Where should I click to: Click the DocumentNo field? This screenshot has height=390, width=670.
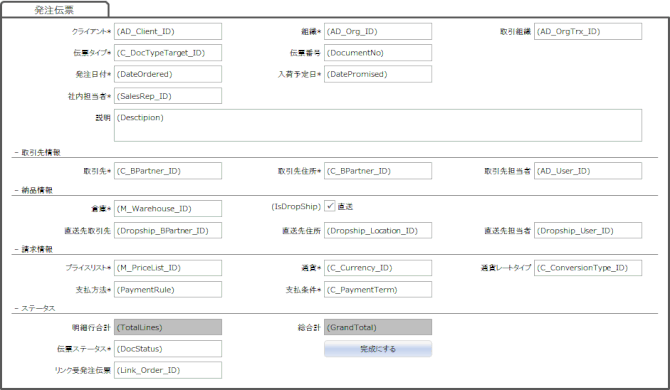click(x=378, y=53)
